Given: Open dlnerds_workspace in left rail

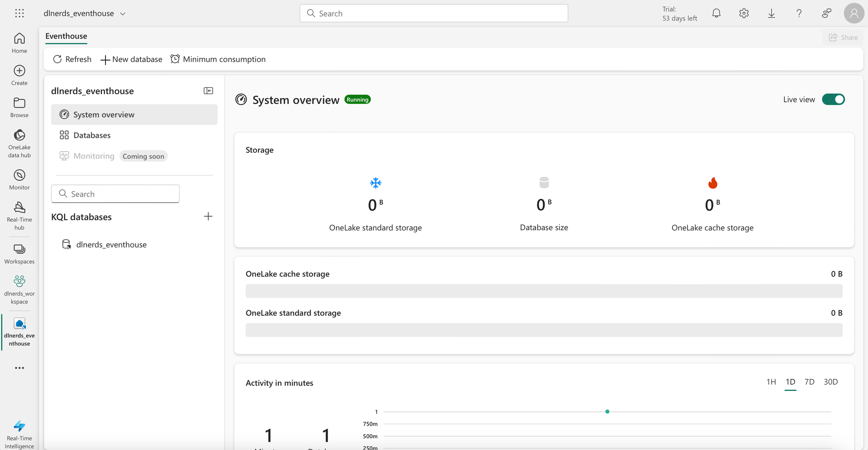Looking at the screenshot, I should click(20, 289).
